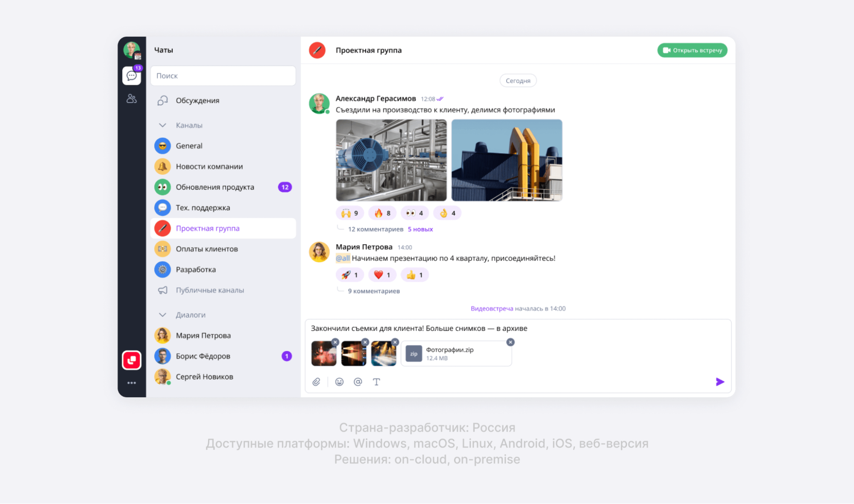Collapse the Диалоги section

pos(162,315)
